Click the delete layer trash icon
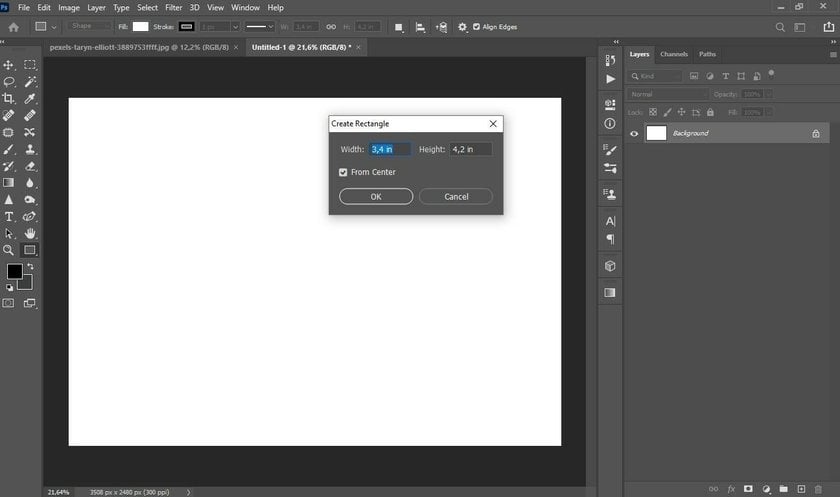This screenshot has height=497, width=840. coord(818,489)
